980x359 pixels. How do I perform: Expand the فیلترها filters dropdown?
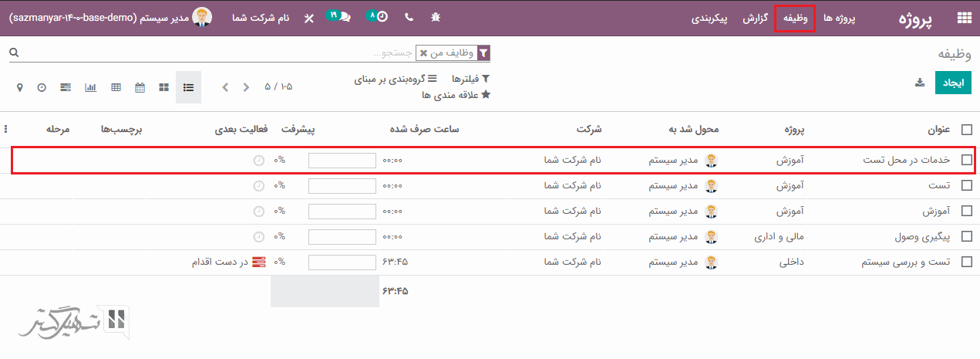coord(470,79)
